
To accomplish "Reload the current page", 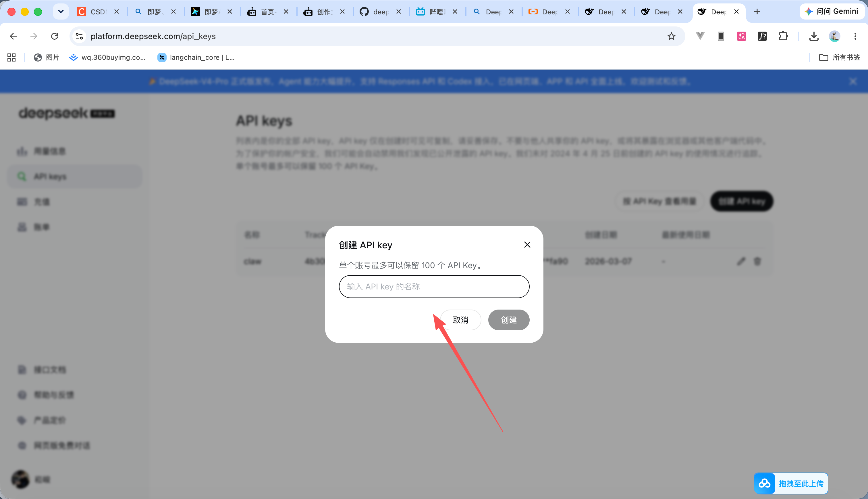I will pos(55,36).
